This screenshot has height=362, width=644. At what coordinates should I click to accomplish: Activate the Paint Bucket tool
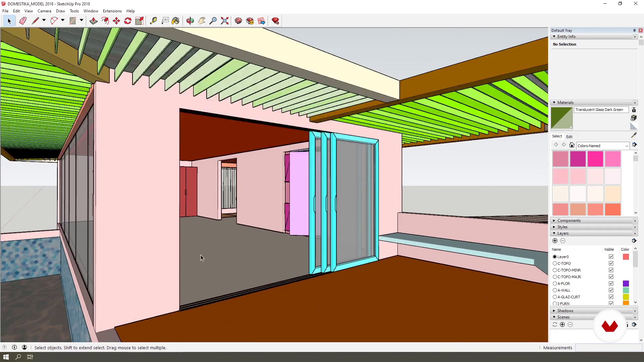(175, 21)
